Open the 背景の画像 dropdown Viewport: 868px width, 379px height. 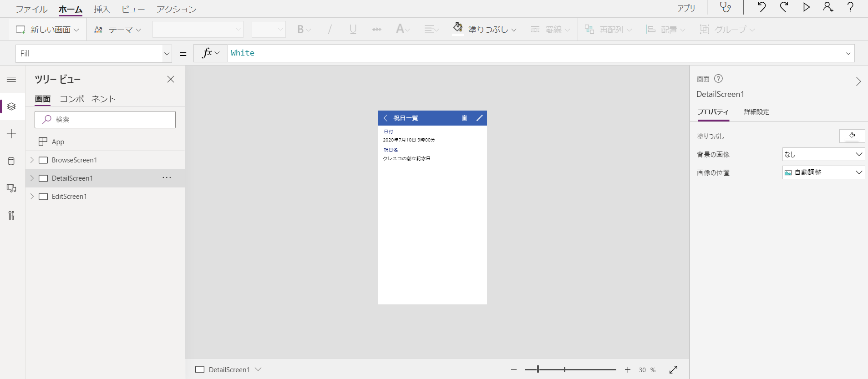click(x=823, y=154)
